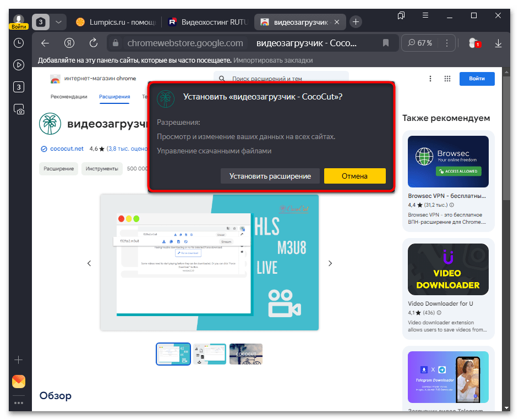Cancel installation with Отмена button
Image resolution: width=519 pixels, height=420 pixels.
[x=354, y=176]
